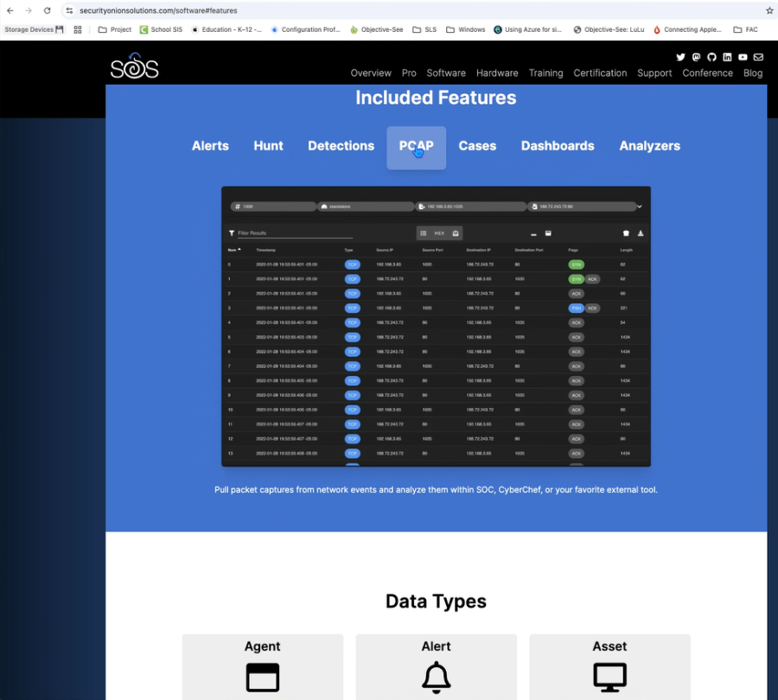Select the Alert data type card
The height and width of the screenshot is (700, 778).
pyautogui.click(x=436, y=666)
